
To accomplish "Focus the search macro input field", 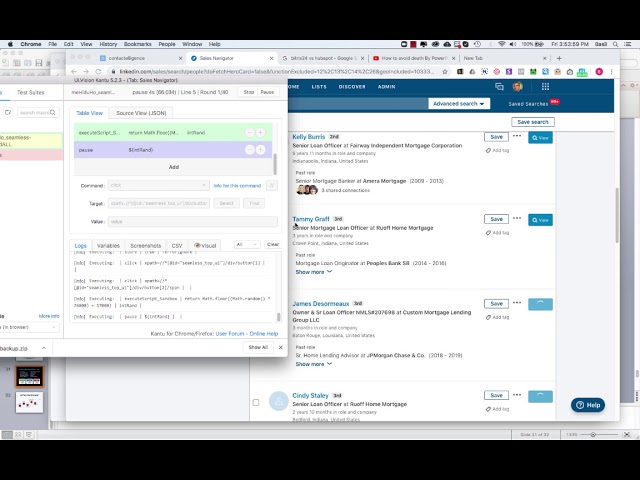I will tap(38, 112).
